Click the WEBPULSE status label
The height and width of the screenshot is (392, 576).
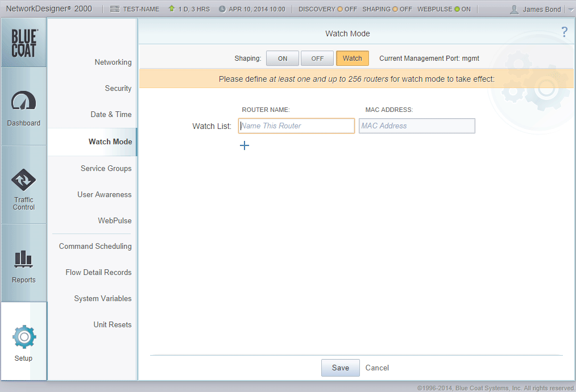[x=435, y=9]
